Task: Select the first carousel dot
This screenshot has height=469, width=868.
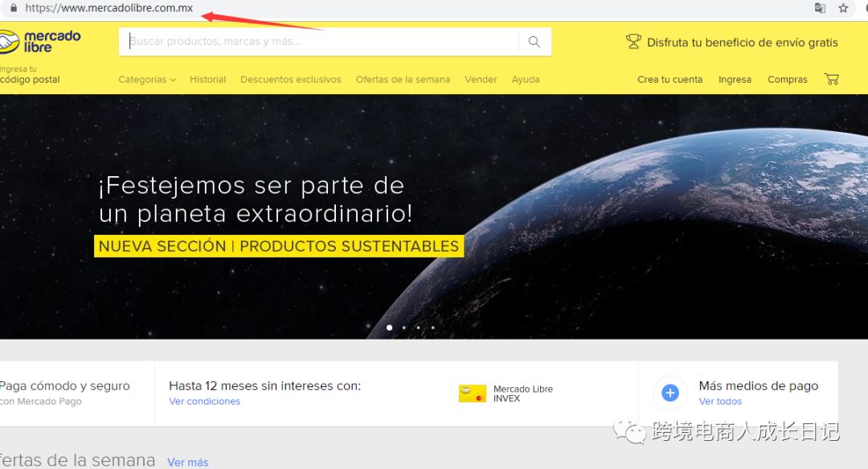Action: click(390, 327)
